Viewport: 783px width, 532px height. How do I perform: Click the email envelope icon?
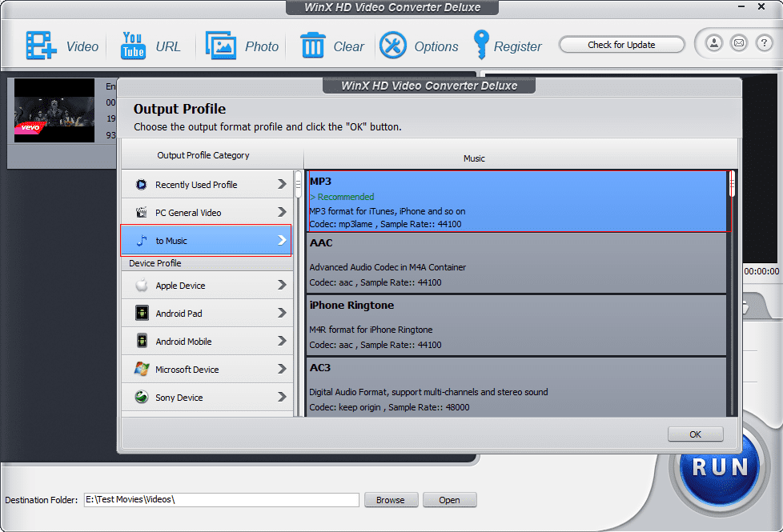739,43
